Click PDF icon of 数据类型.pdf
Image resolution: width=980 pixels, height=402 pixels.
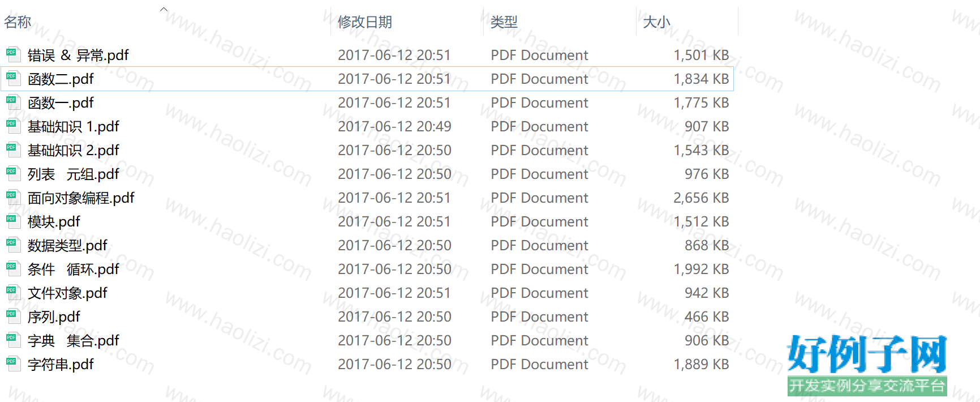click(x=13, y=245)
